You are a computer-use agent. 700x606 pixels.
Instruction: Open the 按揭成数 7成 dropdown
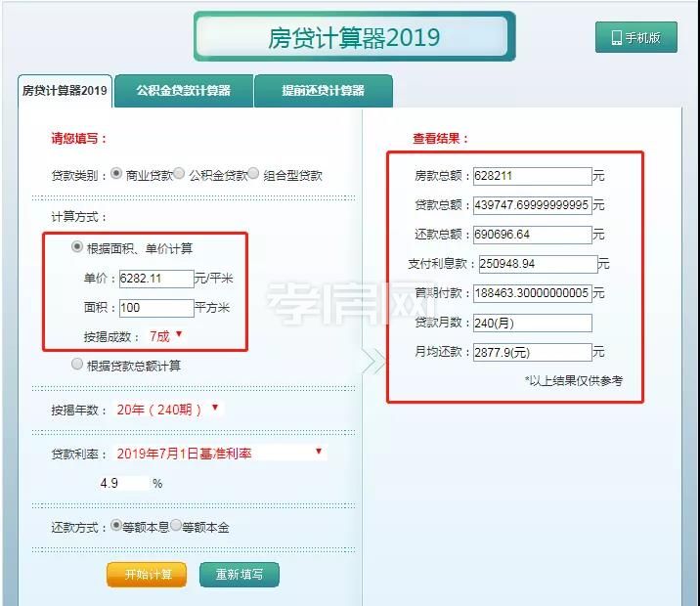click(x=166, y=336)
